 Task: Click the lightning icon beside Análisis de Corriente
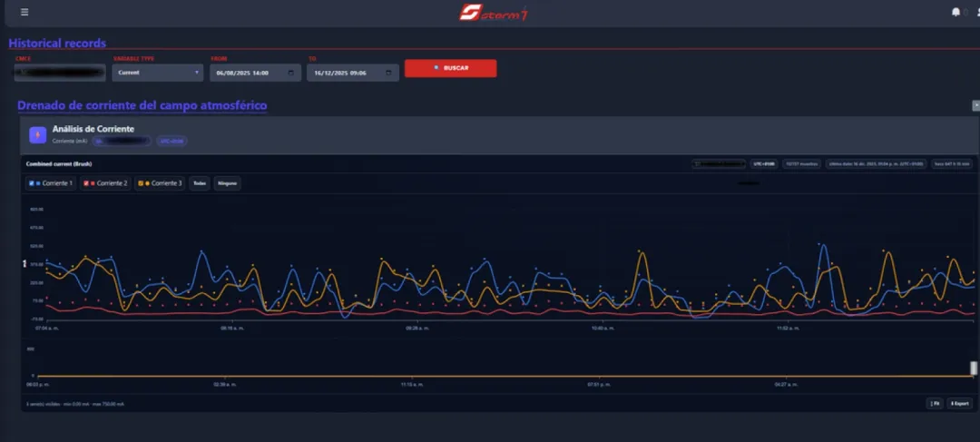coord(37,134)
